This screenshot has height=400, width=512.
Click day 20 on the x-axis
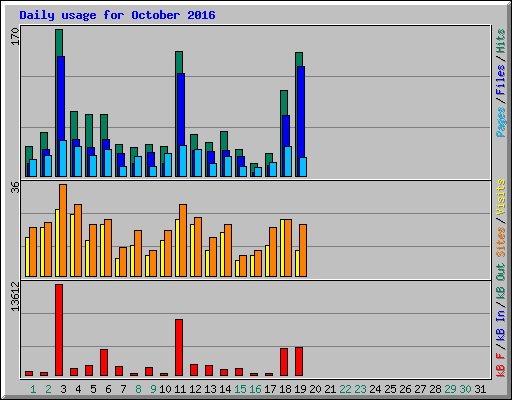click(315, 389)
